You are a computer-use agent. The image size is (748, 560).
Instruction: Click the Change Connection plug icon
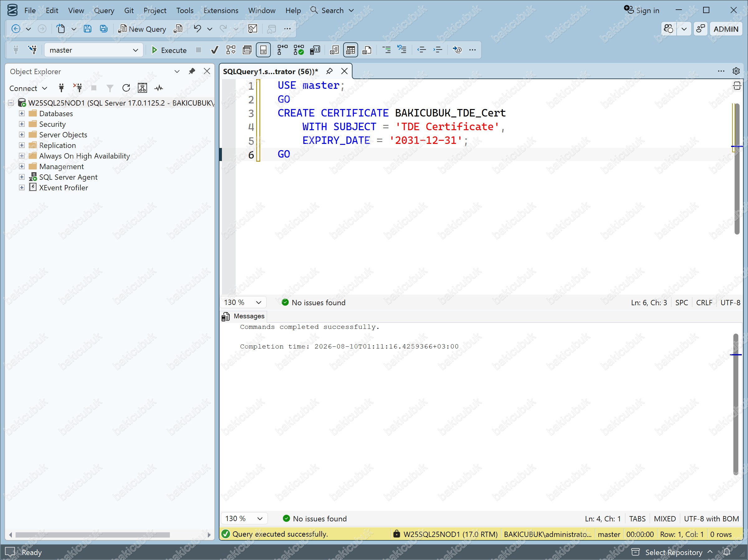[x=32, y=50]
